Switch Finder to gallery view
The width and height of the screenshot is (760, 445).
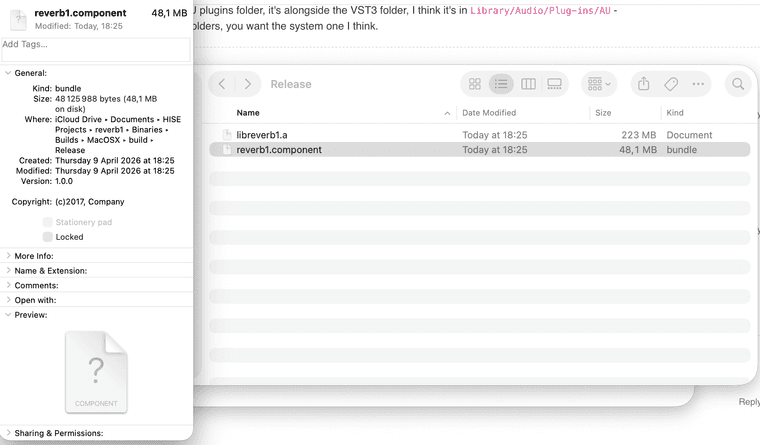pyautogui.click(x=554, y=84)
